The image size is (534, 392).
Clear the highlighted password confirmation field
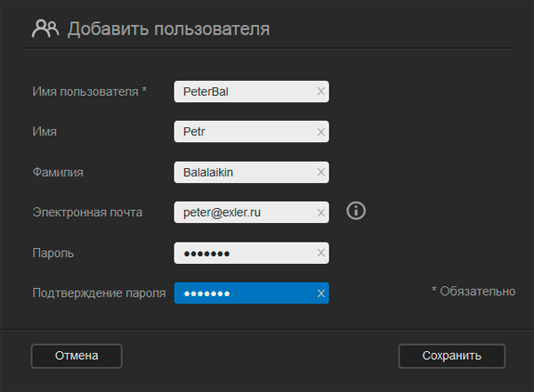pos(320,293)
